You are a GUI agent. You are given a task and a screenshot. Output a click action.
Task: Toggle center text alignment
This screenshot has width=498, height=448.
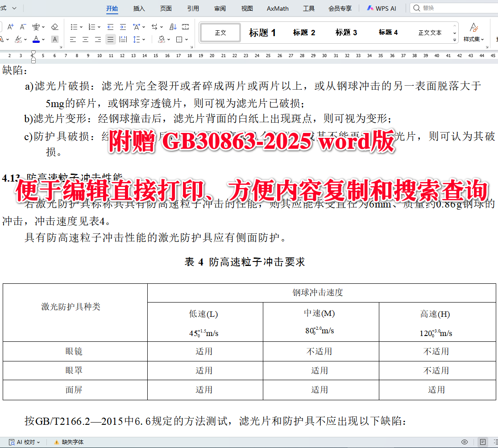[84, 39]
